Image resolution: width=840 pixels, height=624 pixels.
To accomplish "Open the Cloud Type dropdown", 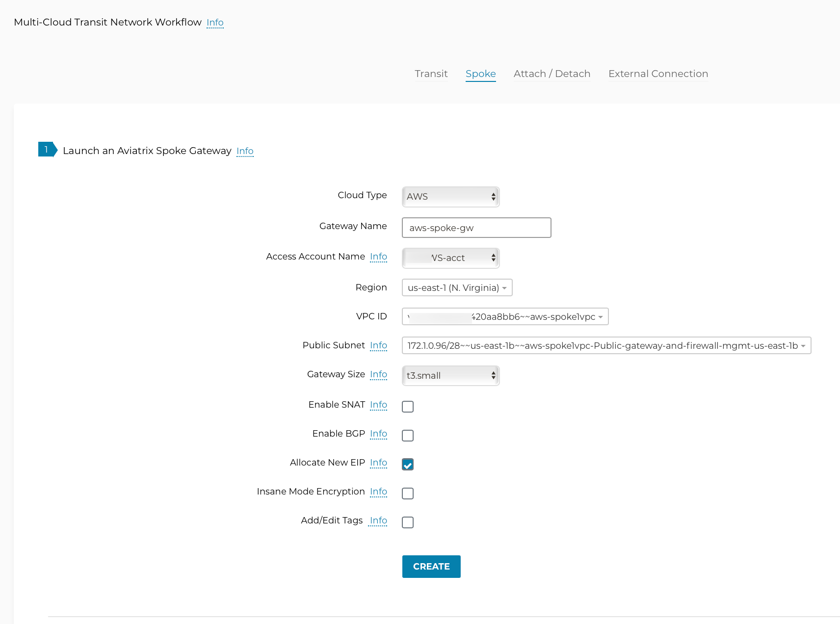I will click(450, 197).
